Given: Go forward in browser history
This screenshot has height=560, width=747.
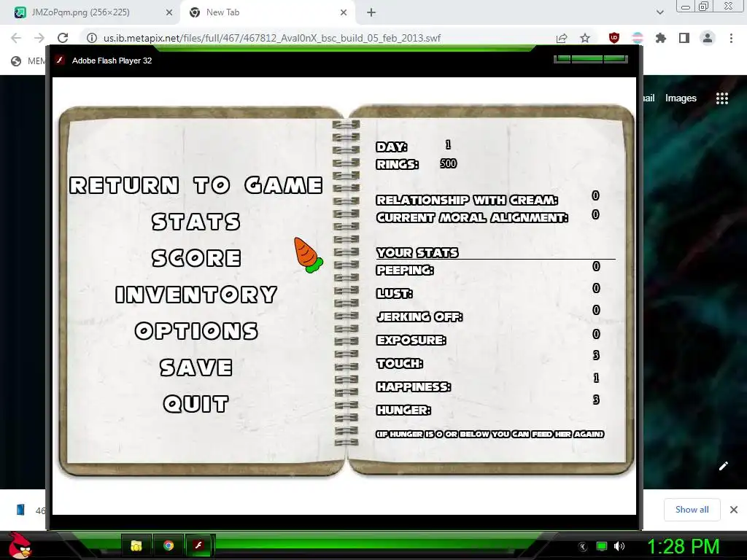Looking at the screenshot, I should 39,38.
